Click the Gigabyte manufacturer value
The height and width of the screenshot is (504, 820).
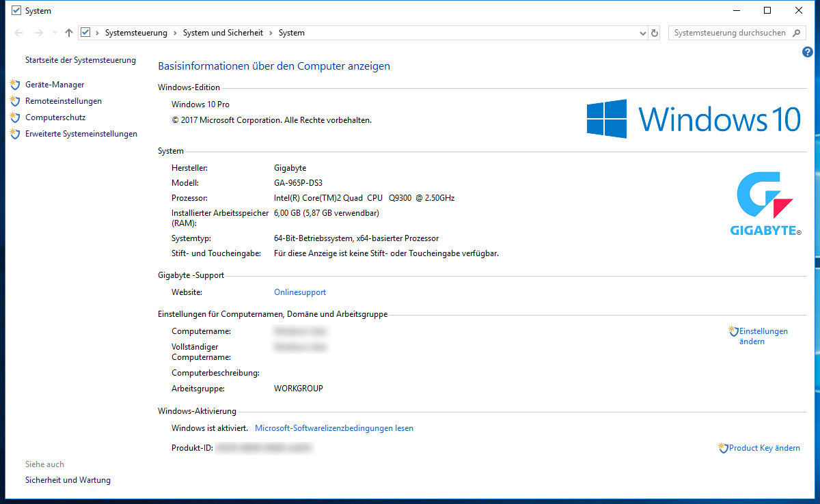[x=290, y=168]
